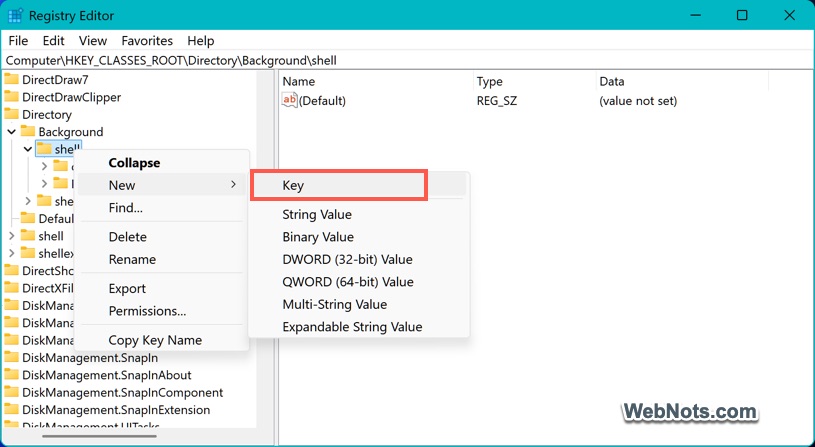Click the DirectDrawClipper folder icon
Image resolution: width=815 pixels, height=447 pixels.
[x=11, y=97]
